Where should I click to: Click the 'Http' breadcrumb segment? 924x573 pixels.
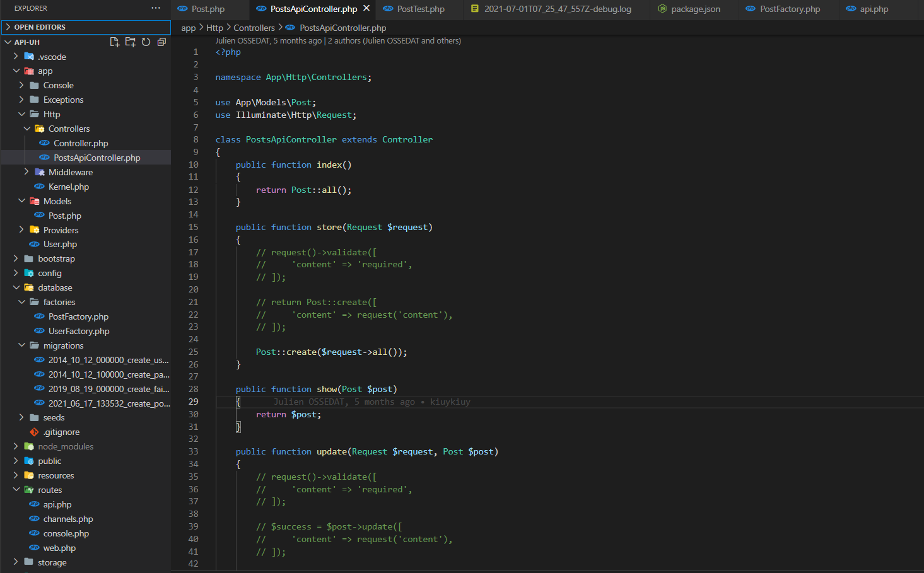coord(214,28)
